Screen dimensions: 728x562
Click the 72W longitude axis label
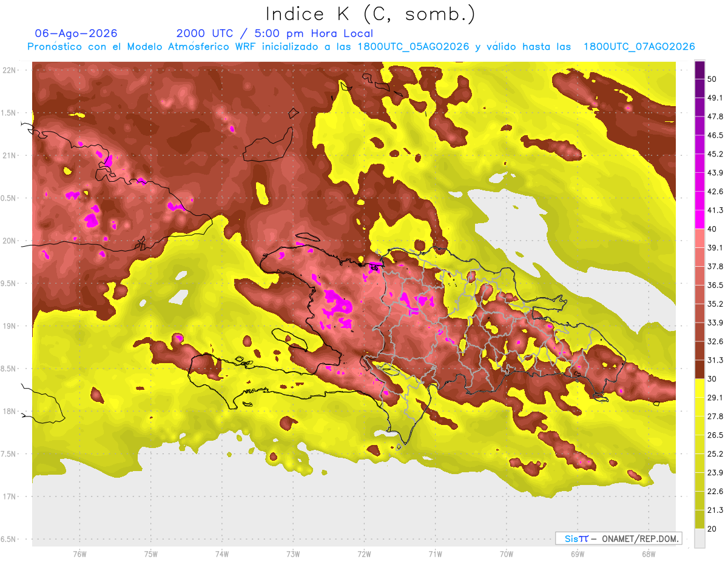[364, 554]
